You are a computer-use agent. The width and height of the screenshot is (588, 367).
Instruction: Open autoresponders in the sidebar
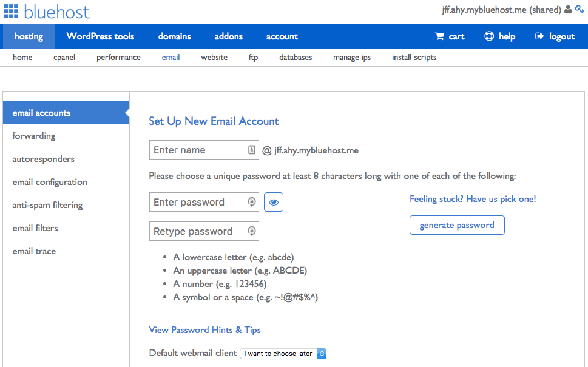(43, 159)
